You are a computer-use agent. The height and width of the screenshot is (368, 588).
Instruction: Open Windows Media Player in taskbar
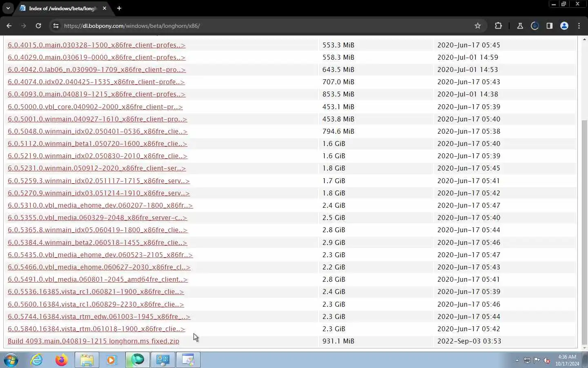[x=111, y=360]
